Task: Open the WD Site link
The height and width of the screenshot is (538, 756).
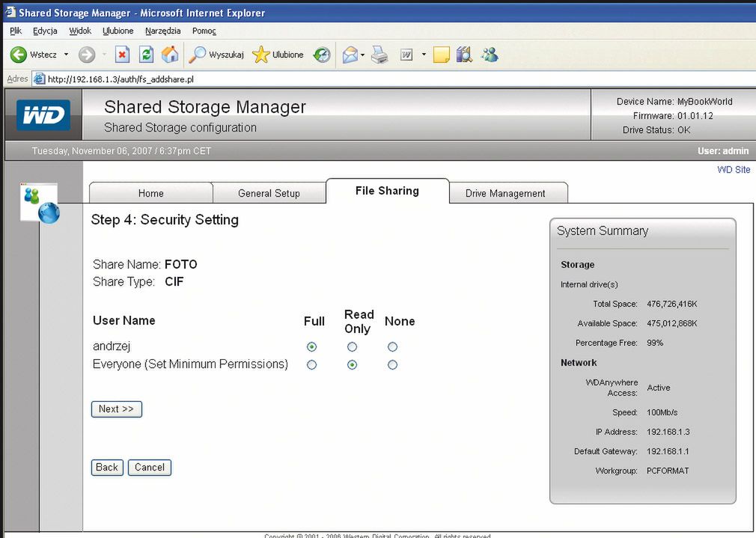Action: click(734, 170)
